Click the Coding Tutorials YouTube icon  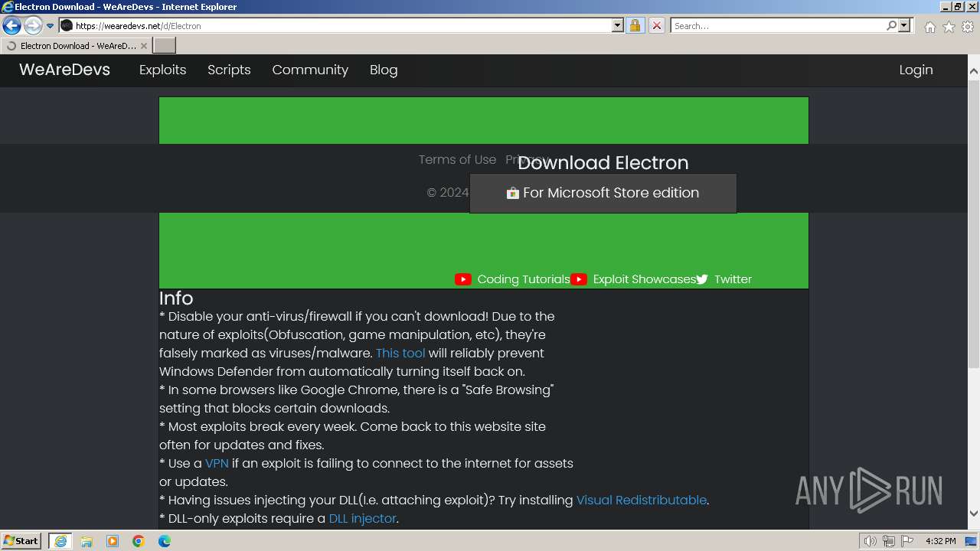pos(463,279)
